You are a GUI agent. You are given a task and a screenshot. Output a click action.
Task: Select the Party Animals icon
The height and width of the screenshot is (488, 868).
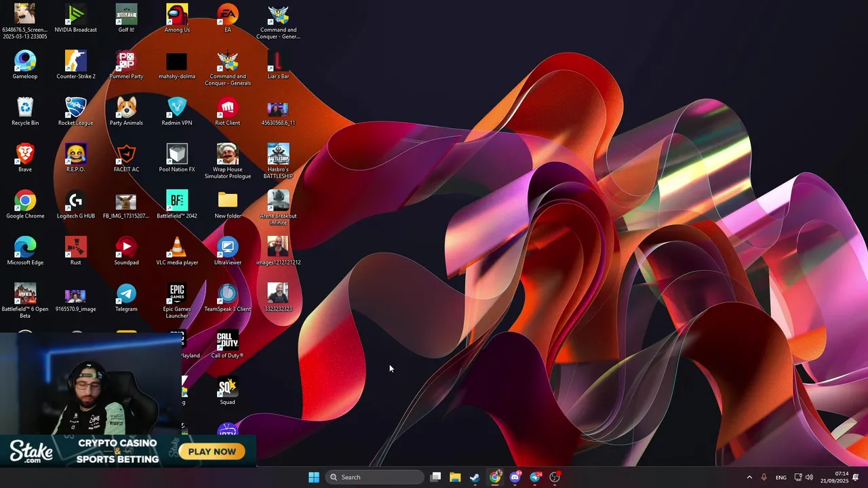(x=126, y=112)
